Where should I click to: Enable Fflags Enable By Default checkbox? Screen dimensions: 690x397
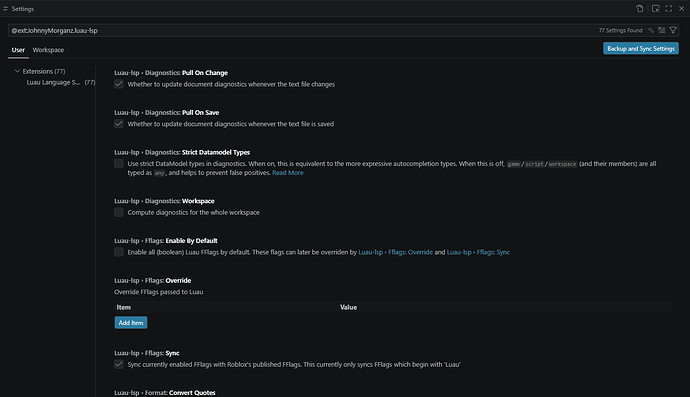point(119,252)
